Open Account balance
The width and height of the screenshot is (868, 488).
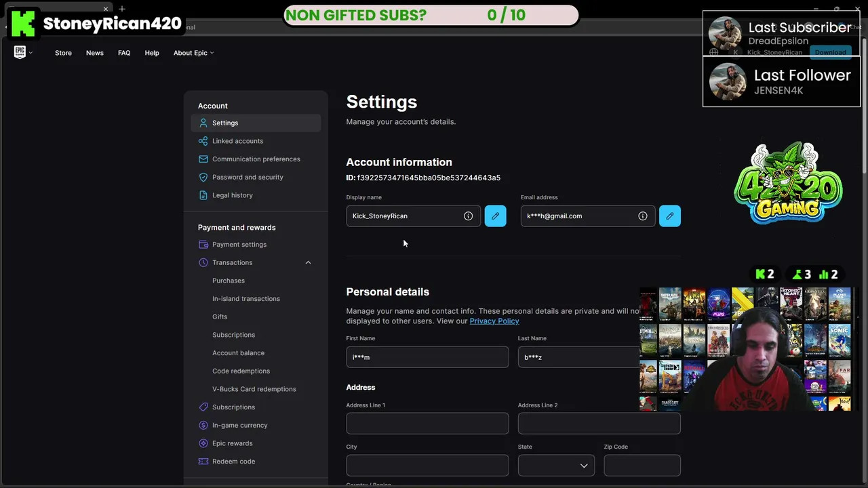pos(238,353)
